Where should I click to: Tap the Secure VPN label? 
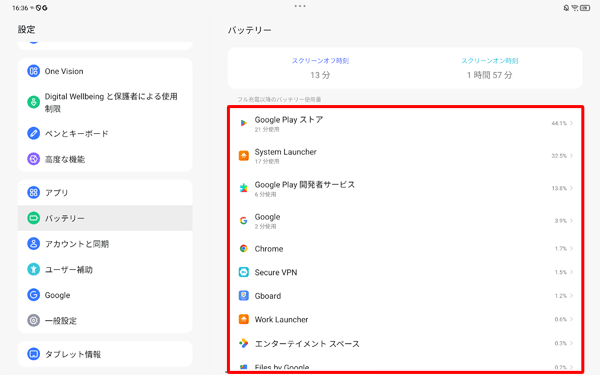[x=276, y=272]
